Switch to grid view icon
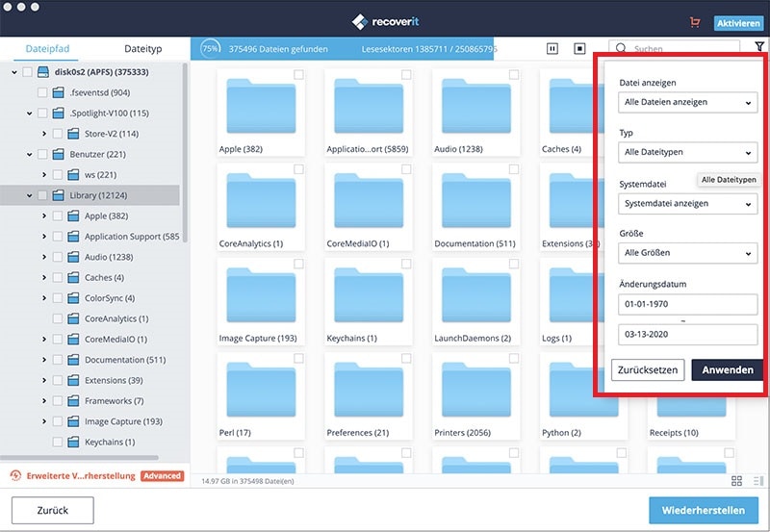 (736, 481)
